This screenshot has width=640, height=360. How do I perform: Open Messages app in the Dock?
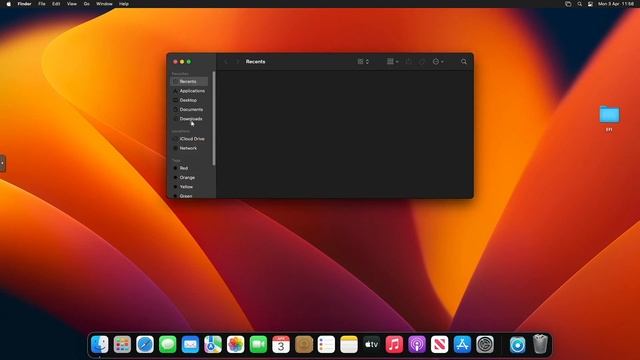[x=167, y=344]
